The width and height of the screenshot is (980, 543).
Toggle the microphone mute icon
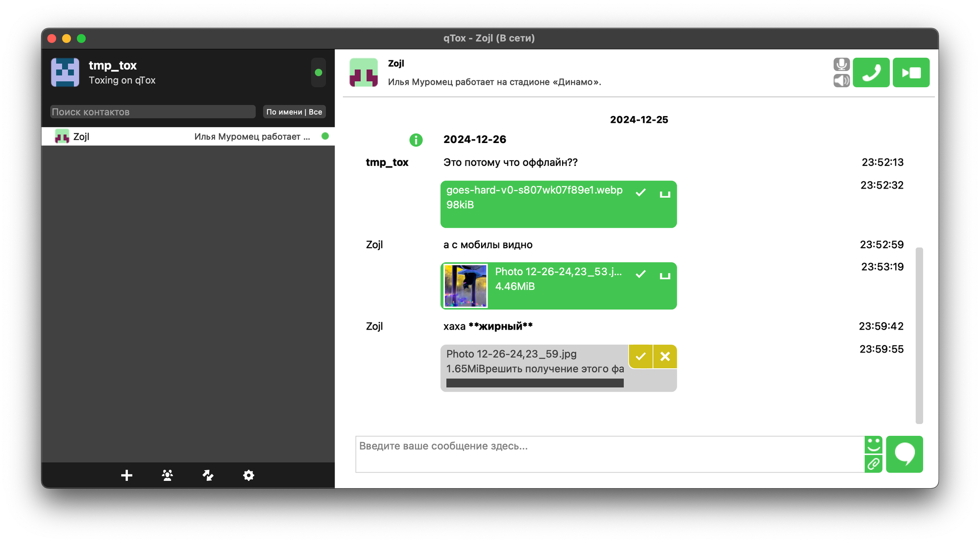tap(841, 65)
